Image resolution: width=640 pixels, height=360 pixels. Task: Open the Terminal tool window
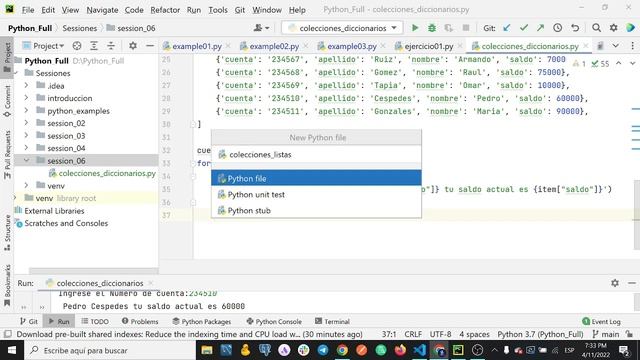332,321
